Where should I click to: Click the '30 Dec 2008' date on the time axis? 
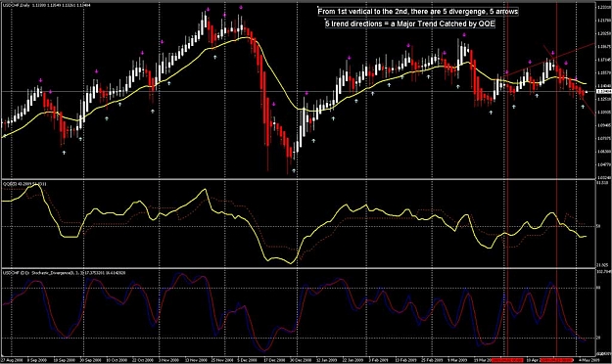(301, 360)
